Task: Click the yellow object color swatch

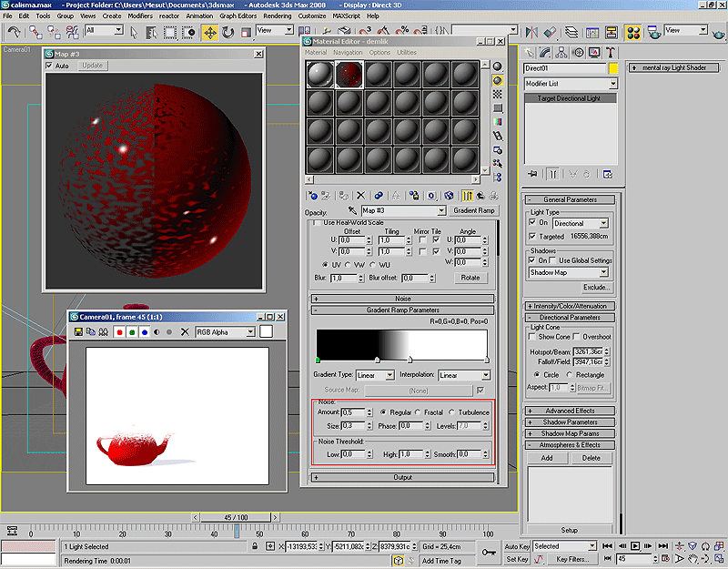Action: 614,68
